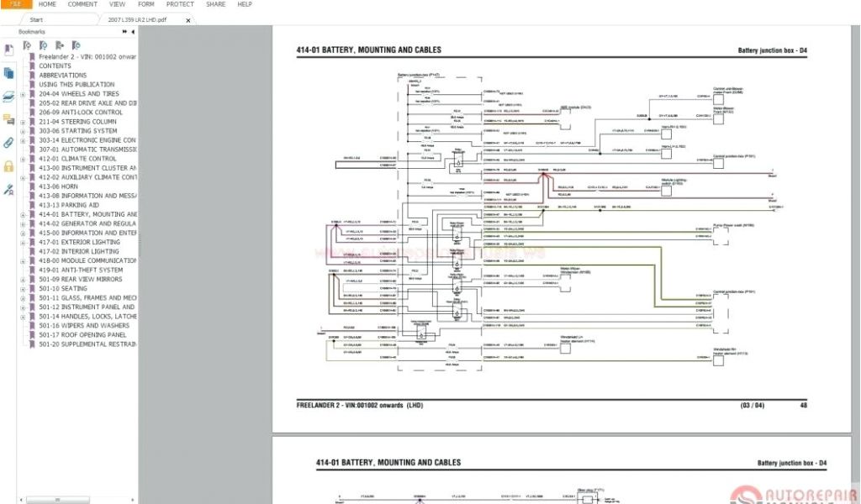Open the FILE menu button
The width and height of the screenshot is (861, 504).
click(x=15, y=4)
